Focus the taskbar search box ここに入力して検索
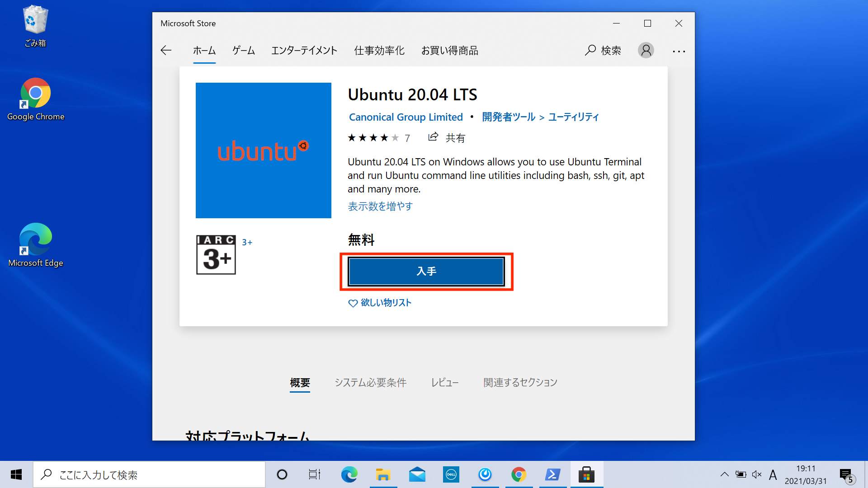 [x=149, y=474]
